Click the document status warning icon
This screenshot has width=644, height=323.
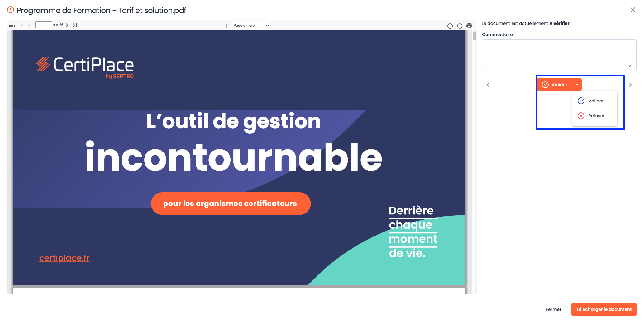tap(11, 10)
